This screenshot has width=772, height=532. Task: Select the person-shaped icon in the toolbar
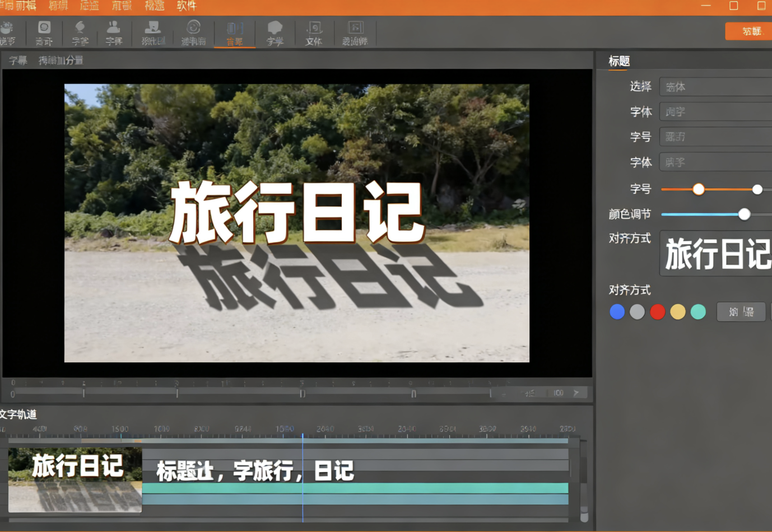[114, 32]
